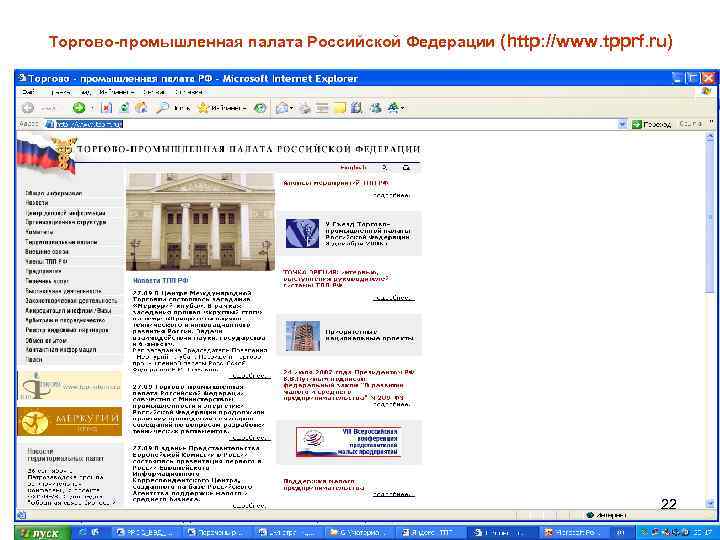Open the Справка menu
This screenshot has width=720, height=540.
188,92
